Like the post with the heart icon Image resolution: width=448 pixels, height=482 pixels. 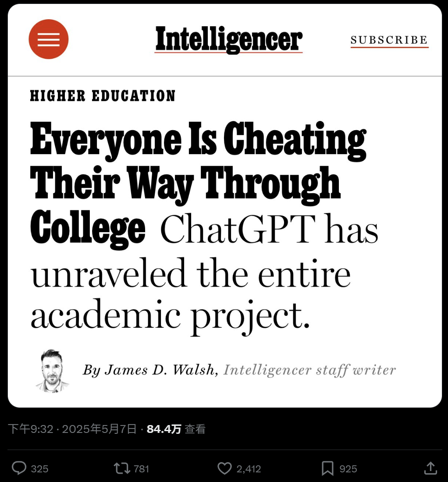[224, 468]
